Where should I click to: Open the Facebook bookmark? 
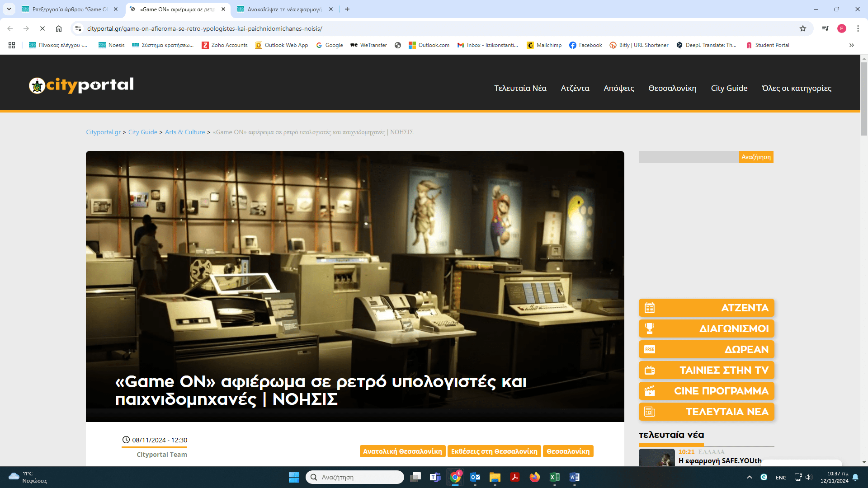(x=585, y=45)
